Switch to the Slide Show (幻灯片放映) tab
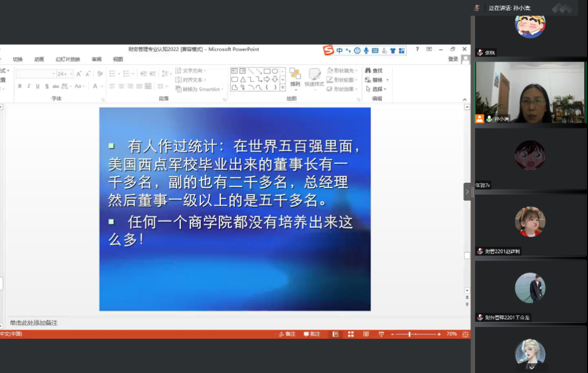This screenshot has height=373, width=588. (x=68, y=59)
